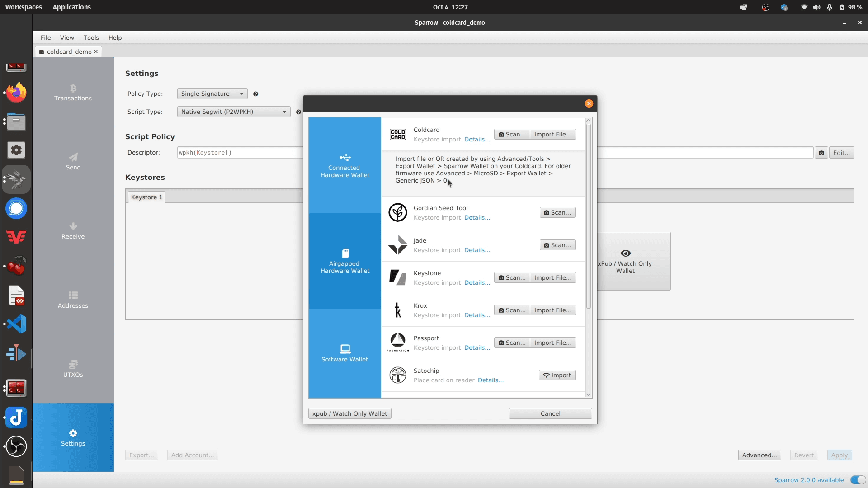Viewport: 868px width, 488px height.
Task: Open the Receive sidebar panel
Action: (73, 231)
